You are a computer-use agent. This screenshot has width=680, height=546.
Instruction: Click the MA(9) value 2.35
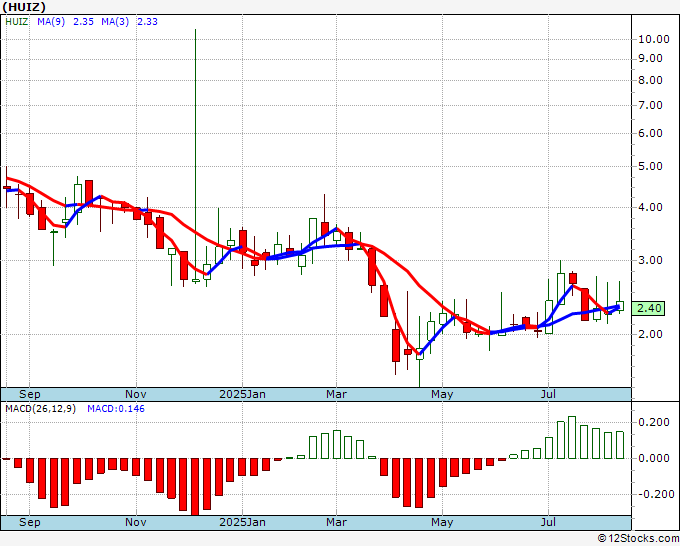pos(83,22)
